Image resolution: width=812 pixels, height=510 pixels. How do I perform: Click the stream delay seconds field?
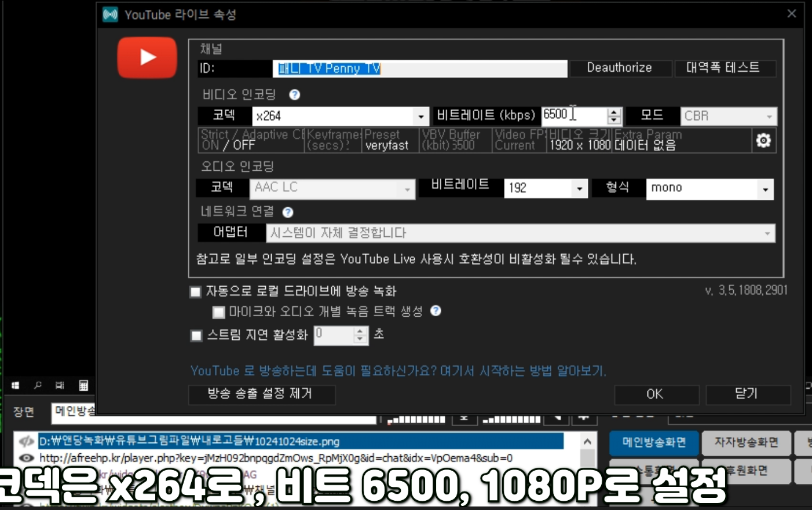click(x=334, y=335)
